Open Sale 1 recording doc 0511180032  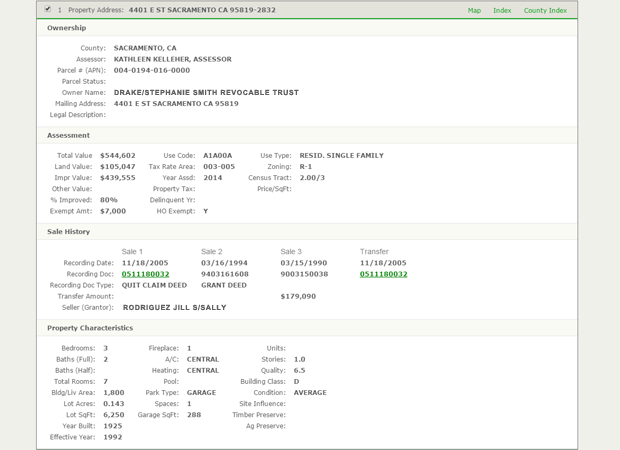click(146, 274)
